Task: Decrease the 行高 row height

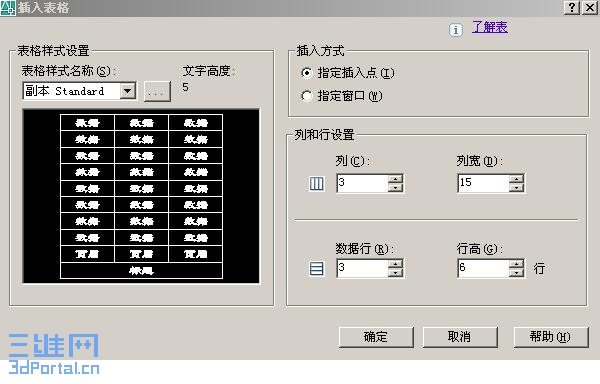Action: (x=516, y=273)
